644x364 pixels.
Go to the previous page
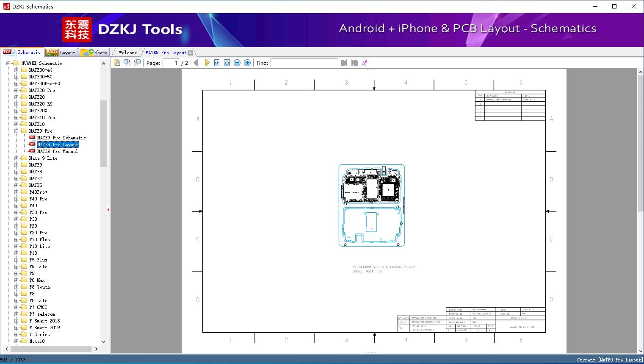pos(196,63)
